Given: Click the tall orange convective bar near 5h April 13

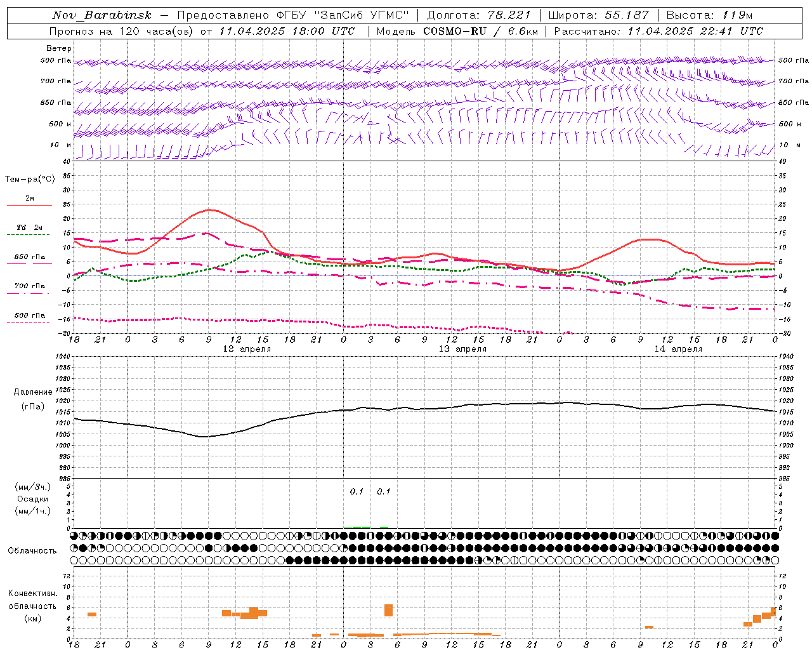Looking at the screenshot, I should click(389, 610).
